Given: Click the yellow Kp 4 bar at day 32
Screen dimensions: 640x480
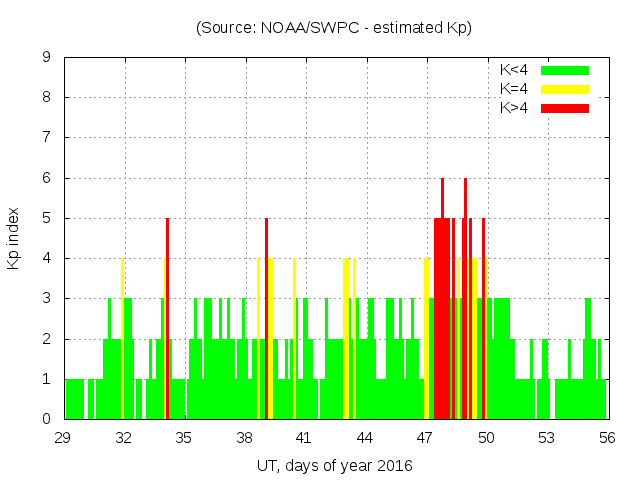Looking at the screenshot, I should pos(122,340).
